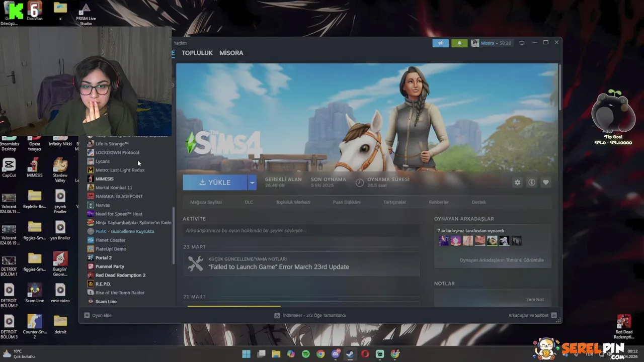Click Oyun Ekle at bottom left
Screen dimensions: 644x362
coord(98,315)
